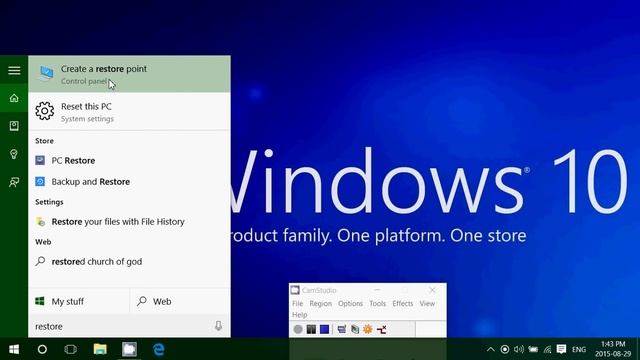The width and height of the screenshot is (640, 360).
Task: Click the Cortana circle on taskbar
Action: coord(42,349)
